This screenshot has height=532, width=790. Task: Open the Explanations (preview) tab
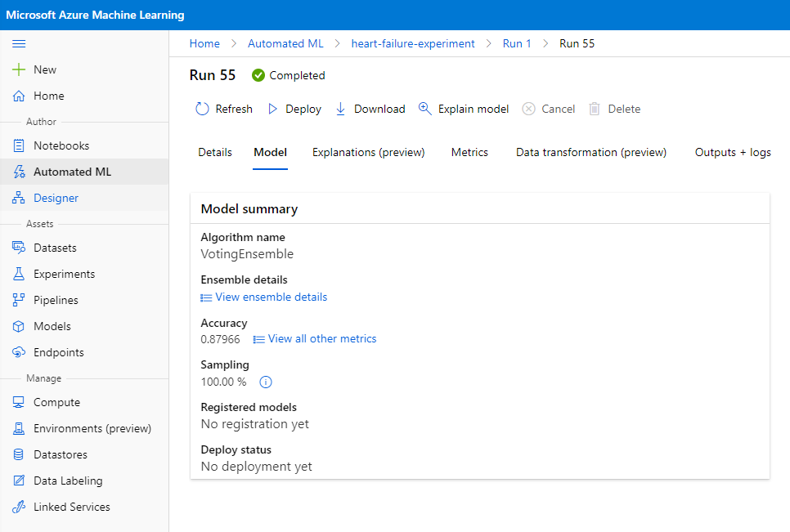click(x=369, y=152)
